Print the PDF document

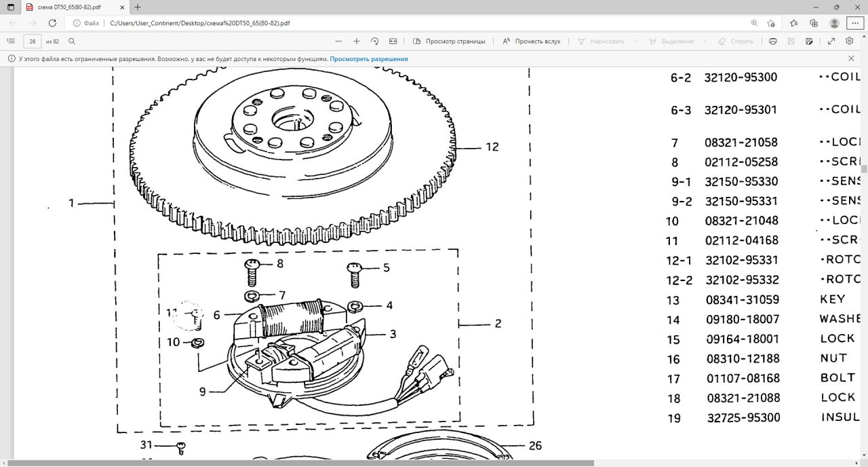point(773,41)
